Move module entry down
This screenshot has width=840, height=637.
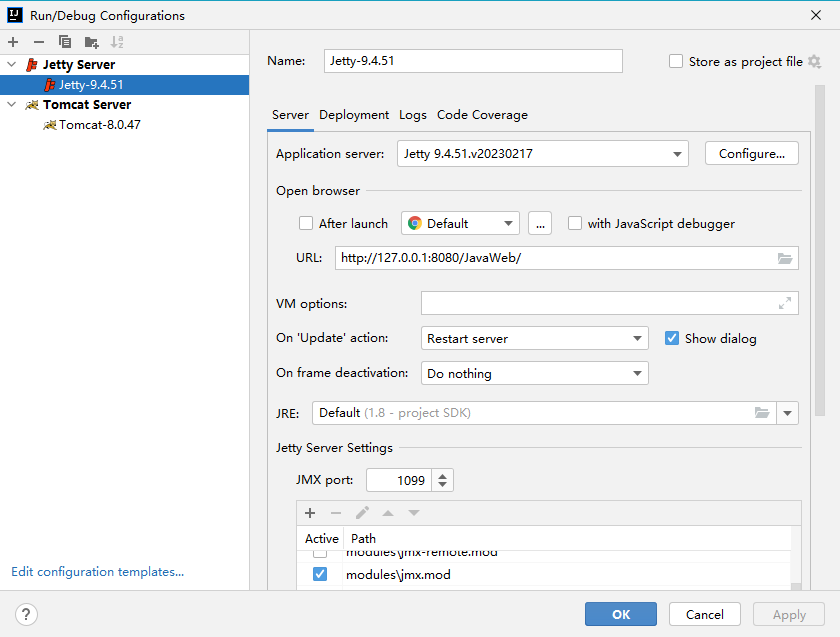click(x=414, y=513)
